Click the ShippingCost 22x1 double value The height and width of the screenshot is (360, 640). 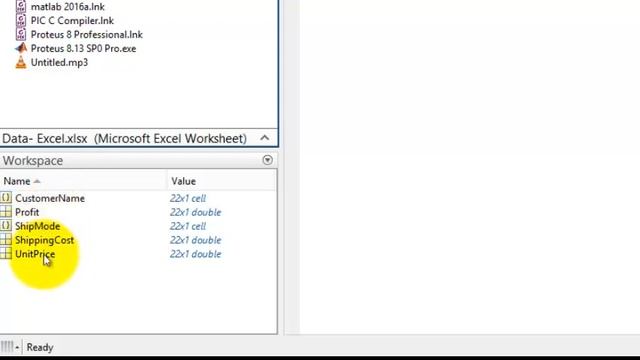tap(196, 240)
